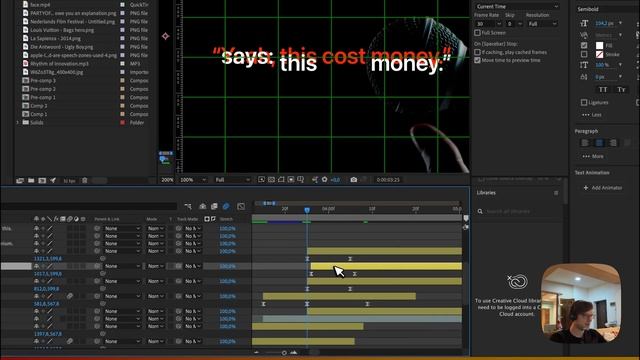
Task: Toggle shy switch on 'this.' layer row
Action: [36, 229]
